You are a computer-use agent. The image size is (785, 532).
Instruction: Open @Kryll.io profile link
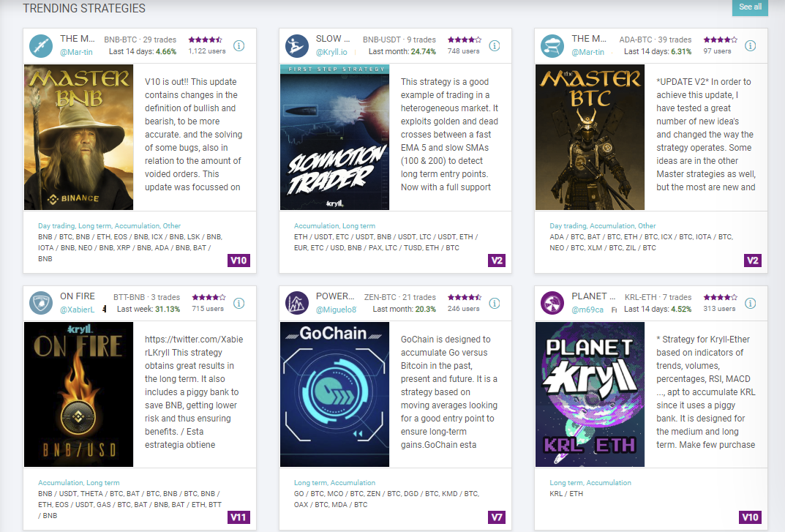pyautogui.click(x=331, y=52)
